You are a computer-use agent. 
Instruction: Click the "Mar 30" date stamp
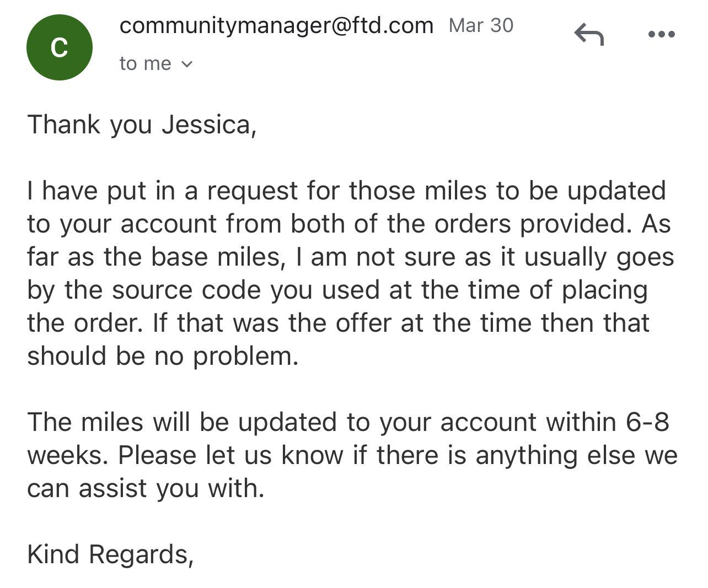tap(481, 25)
